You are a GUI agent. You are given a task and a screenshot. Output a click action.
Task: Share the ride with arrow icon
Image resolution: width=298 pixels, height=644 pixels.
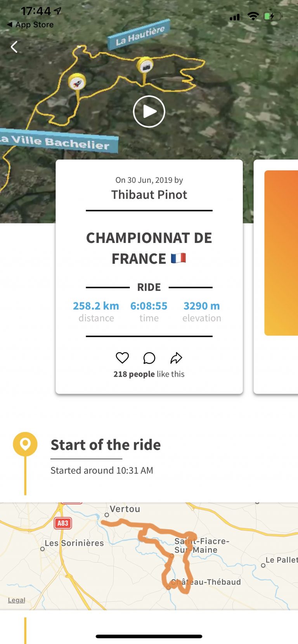click(176, 358)
